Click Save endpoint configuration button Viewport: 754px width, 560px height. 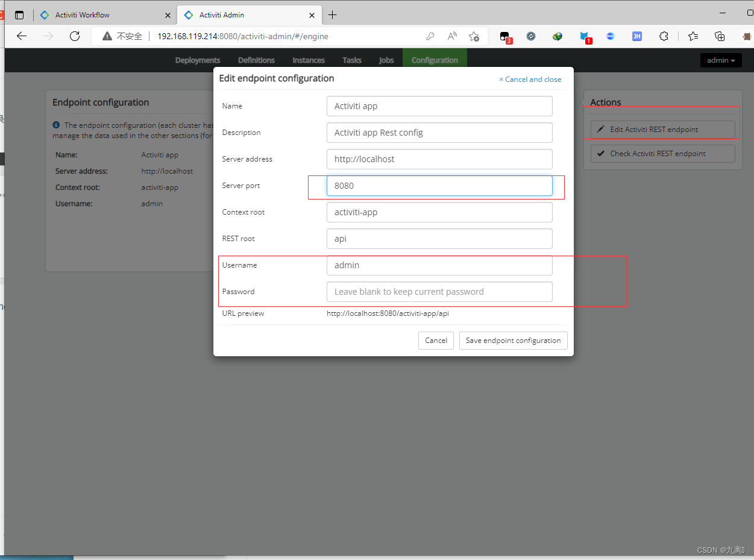tap(513, 341)
